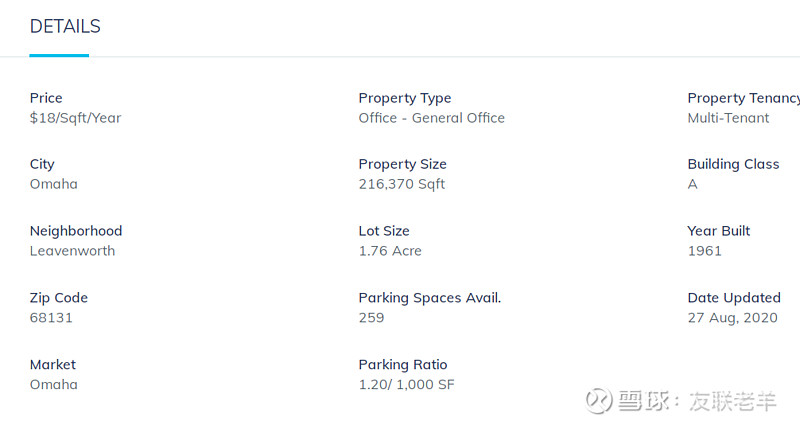Select the 259 parking spaces value
Screen dimensions: 800x425
tap(371, 318)
